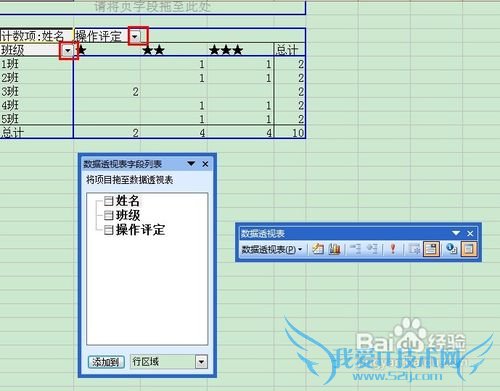Screen dimensions: 500x391
Task: Refresh data with the exclamation icon
Action: point(393,249)
